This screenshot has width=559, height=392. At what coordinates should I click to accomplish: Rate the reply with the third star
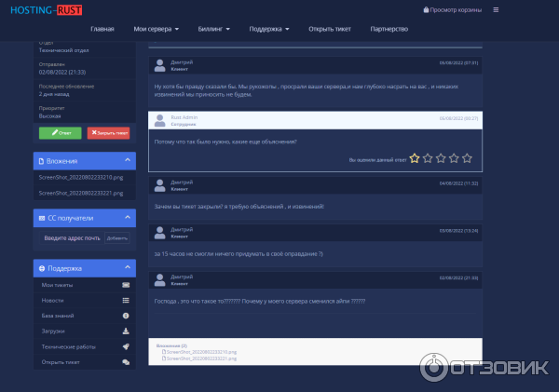click(441, 158)
